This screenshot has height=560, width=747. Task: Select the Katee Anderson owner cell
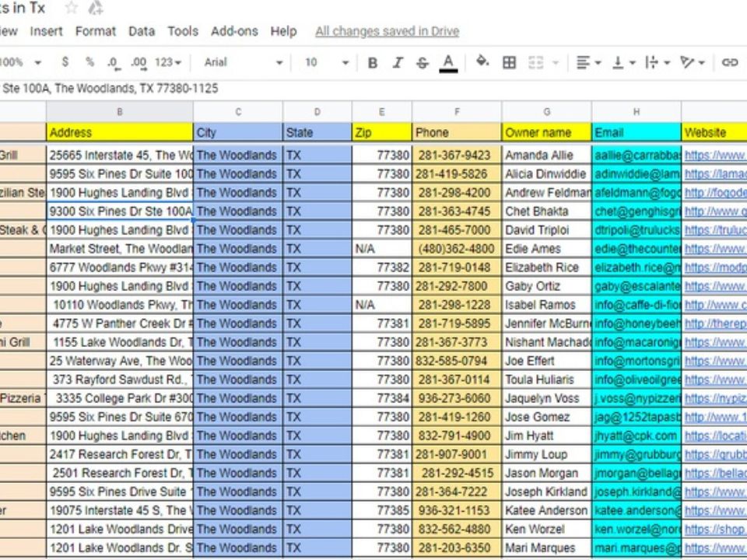pyautogui.click(x=546, y=510)
